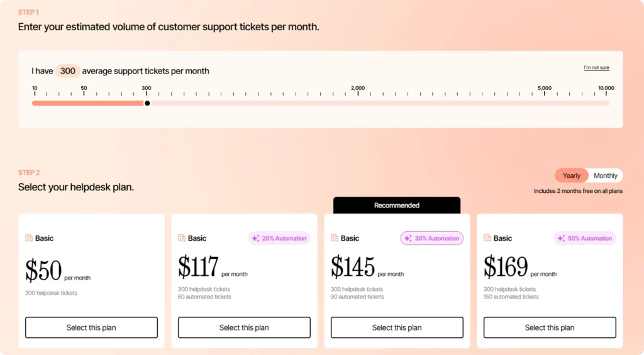The height and width of the screenshot is (355, 644).
Task: Click the sparkle icon in 50% Automation badge
Action: click(x=561, y=238)
